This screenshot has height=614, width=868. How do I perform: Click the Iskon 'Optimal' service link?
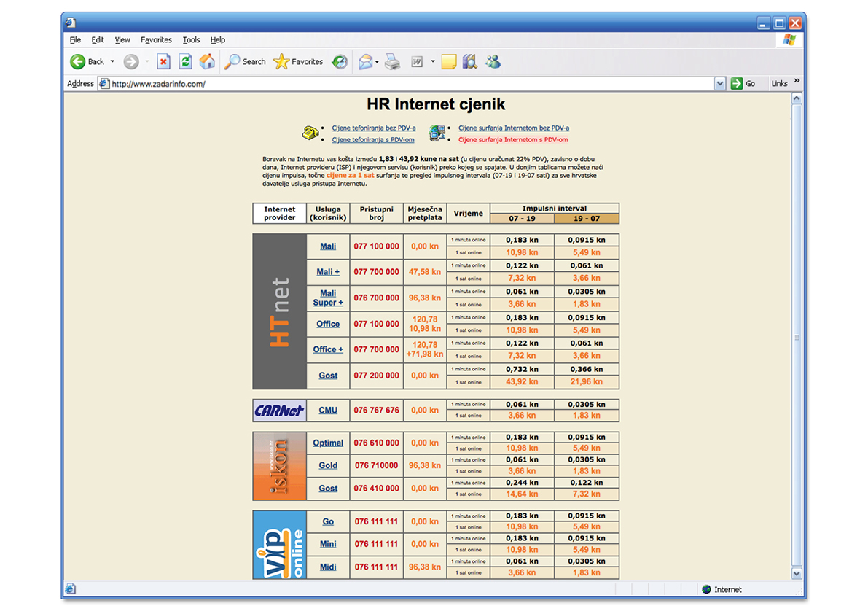coord(328,443)
